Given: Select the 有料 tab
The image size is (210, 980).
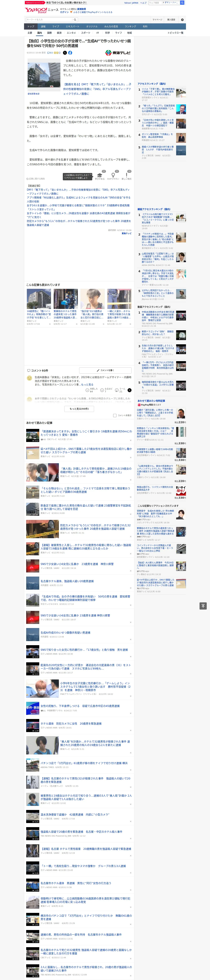Looking at the screenshot, I should 145,27.
